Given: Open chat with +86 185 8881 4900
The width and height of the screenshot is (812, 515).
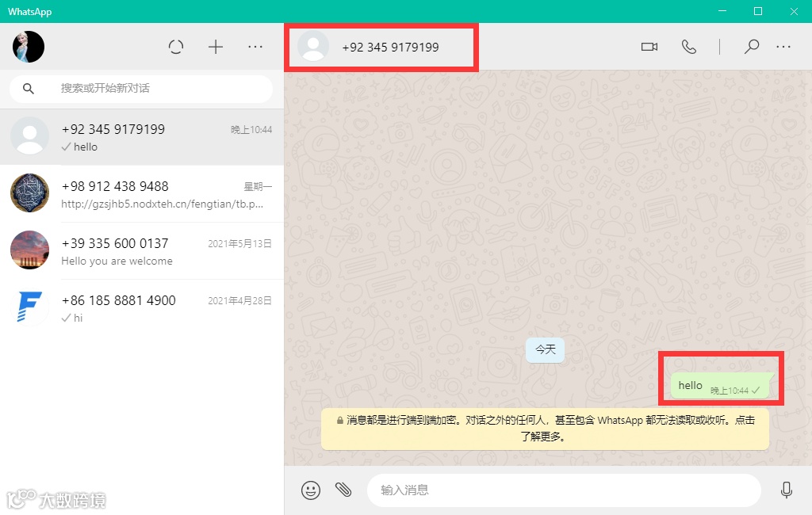Looking at the screenshot, I should click(x=142, y=308).
